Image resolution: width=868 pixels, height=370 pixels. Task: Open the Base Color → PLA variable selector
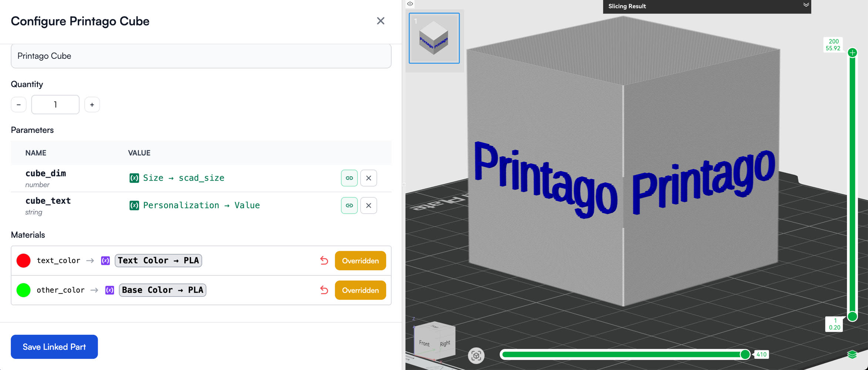point(162,290)
